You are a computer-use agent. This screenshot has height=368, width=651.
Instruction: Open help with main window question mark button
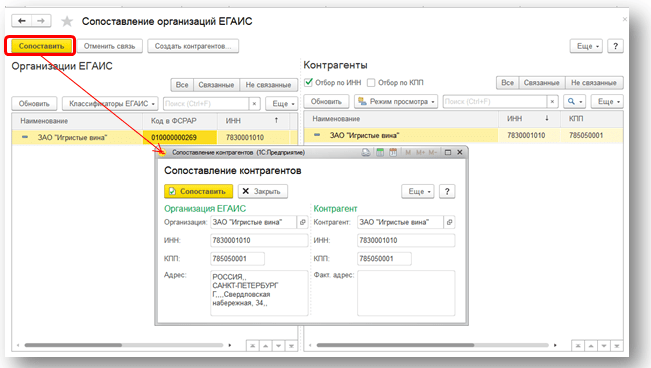coord(615,46)
